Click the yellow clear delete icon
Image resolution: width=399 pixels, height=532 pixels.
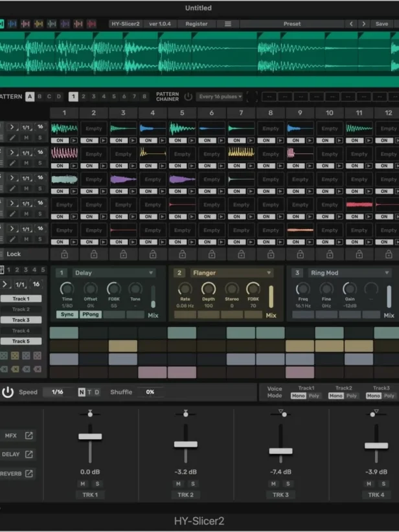[x=15, y=369]
